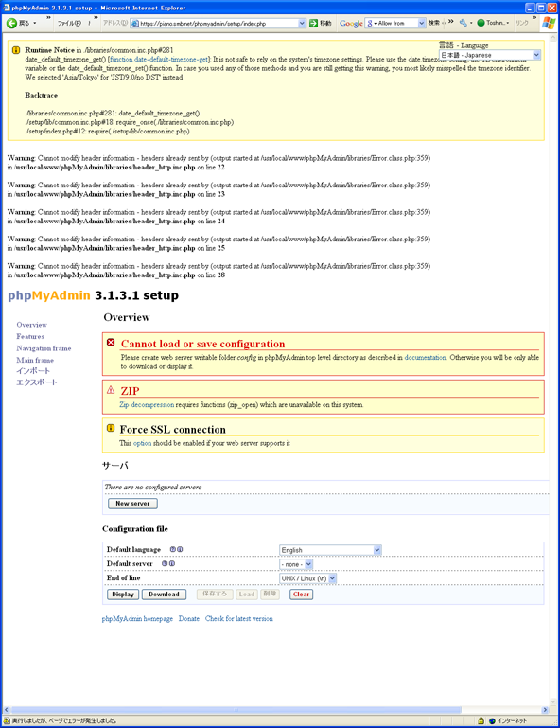Viewport: 560px width, 728px height.
Task: Open the option link under Force SSL
Action: tap(143, 443)
